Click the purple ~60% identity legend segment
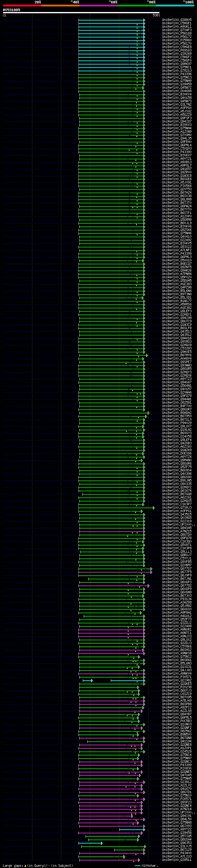This screenshot has width=197, height=868. pos(99,6)
